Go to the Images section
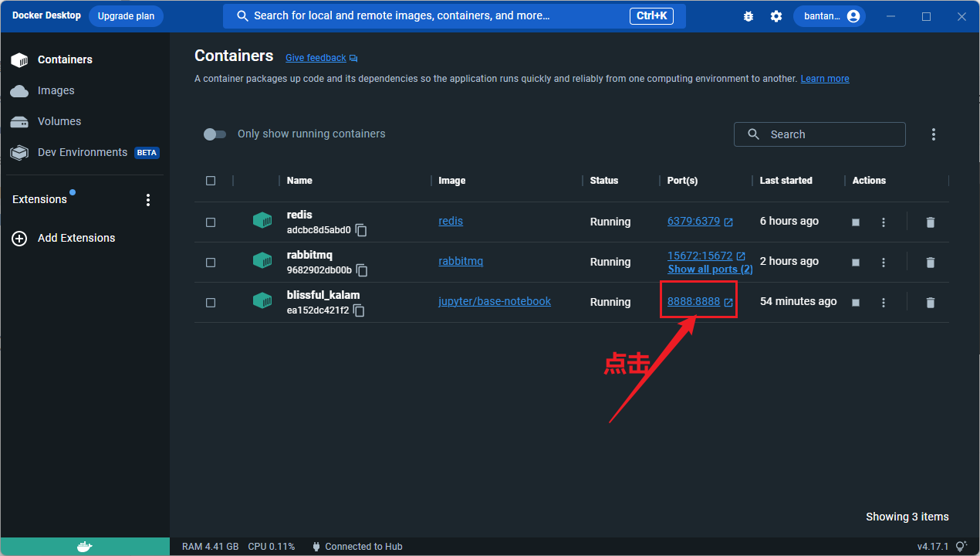 click(x=56, y=90)
